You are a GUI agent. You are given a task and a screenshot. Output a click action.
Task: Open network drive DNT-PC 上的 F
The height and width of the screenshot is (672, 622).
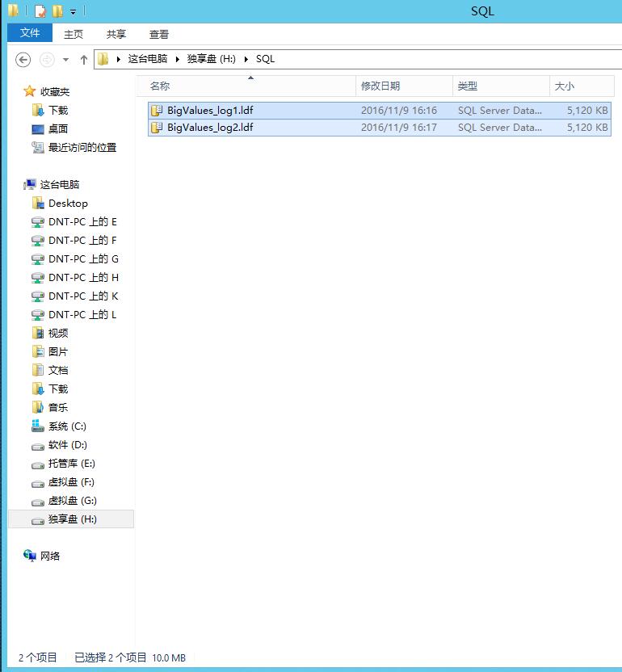(x=82, y=241)
